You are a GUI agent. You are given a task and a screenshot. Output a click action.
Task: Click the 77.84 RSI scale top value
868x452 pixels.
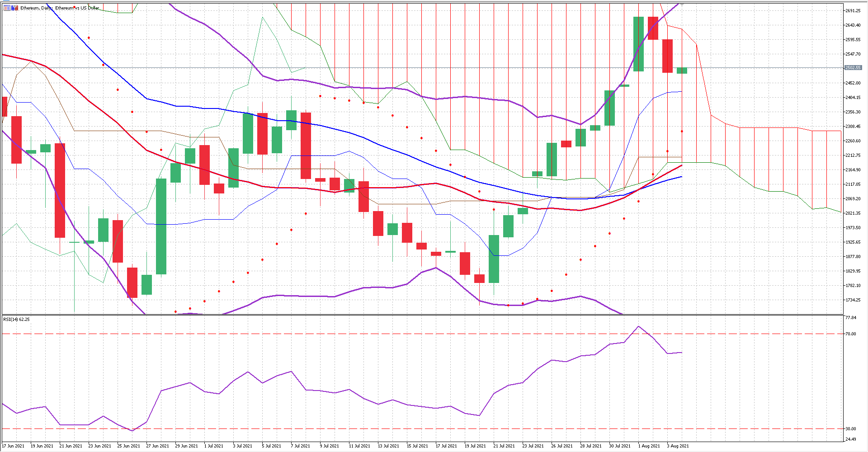tap(850, 318)
